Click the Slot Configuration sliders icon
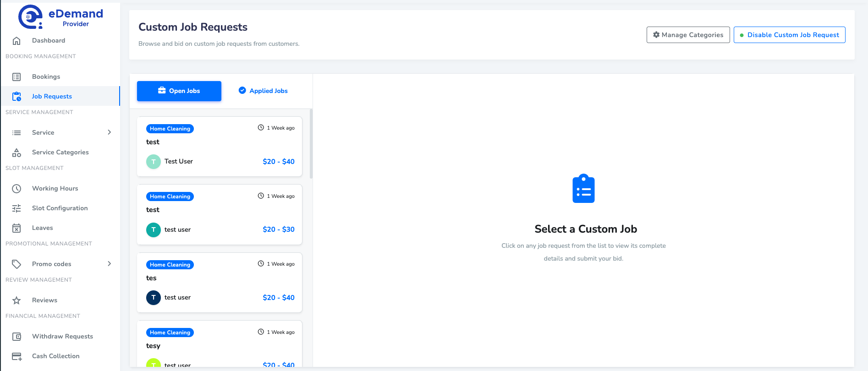The height and width of the screenshot is (371, 868). click(16, 208)
